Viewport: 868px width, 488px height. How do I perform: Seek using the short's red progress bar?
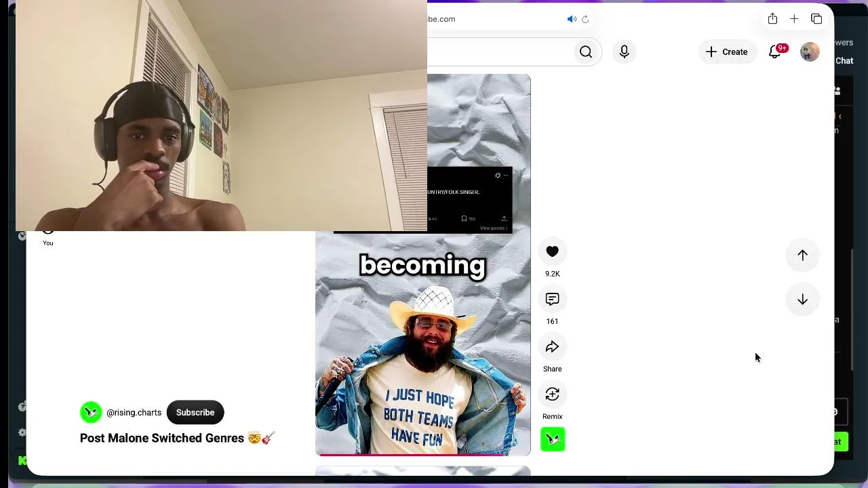point(423,455)
